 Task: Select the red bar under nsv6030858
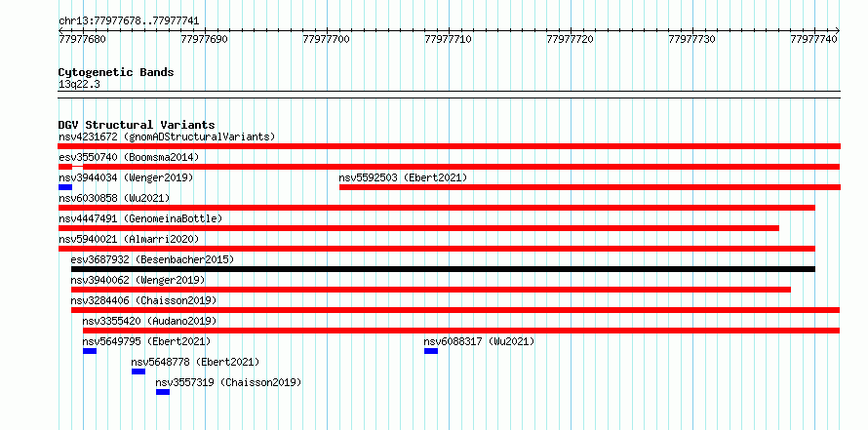[x=437, y=208]
